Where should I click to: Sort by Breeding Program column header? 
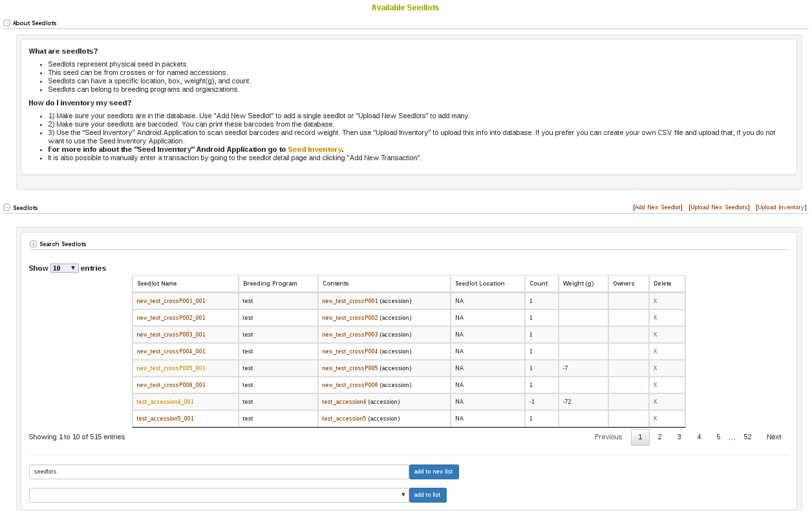(x=278, y=284)
